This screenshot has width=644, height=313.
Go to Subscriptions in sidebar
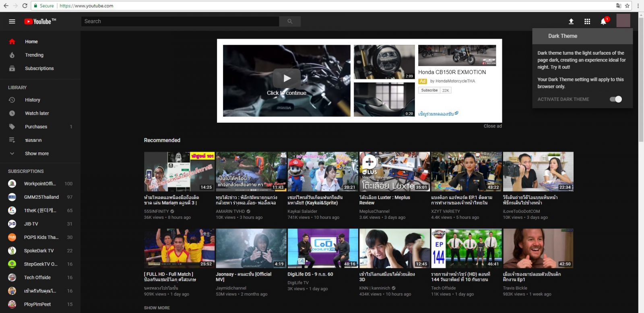pos(39,68)
